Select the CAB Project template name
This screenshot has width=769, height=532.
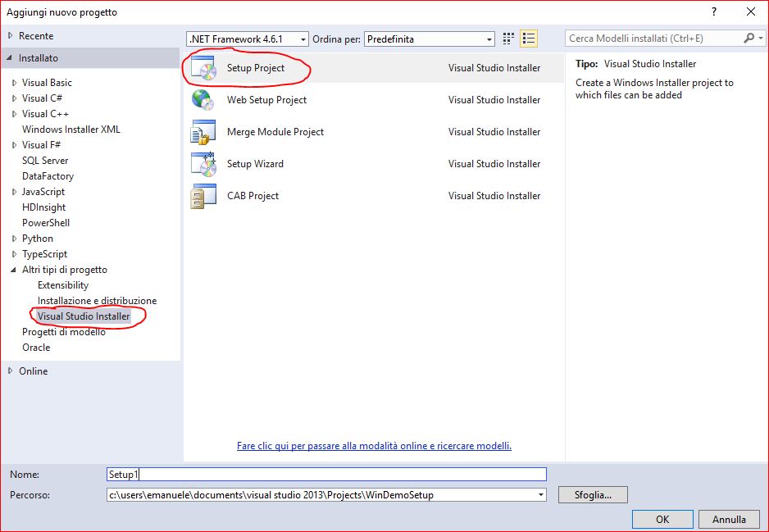click(253, 196)
